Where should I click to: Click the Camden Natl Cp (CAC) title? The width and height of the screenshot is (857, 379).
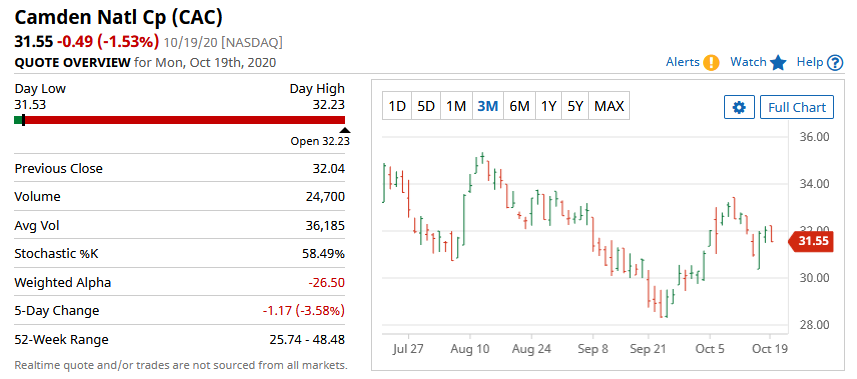119,18
